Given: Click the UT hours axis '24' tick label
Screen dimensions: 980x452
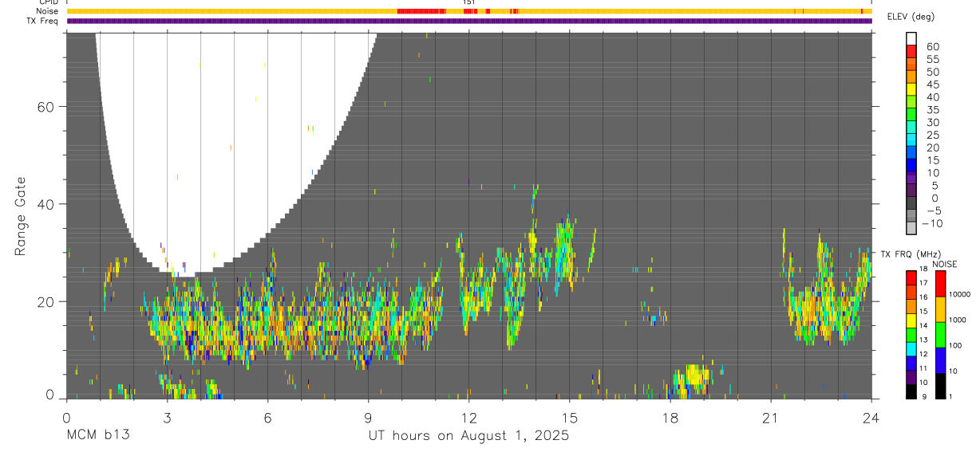Looking at the screenshot, I should pos(871,418).
